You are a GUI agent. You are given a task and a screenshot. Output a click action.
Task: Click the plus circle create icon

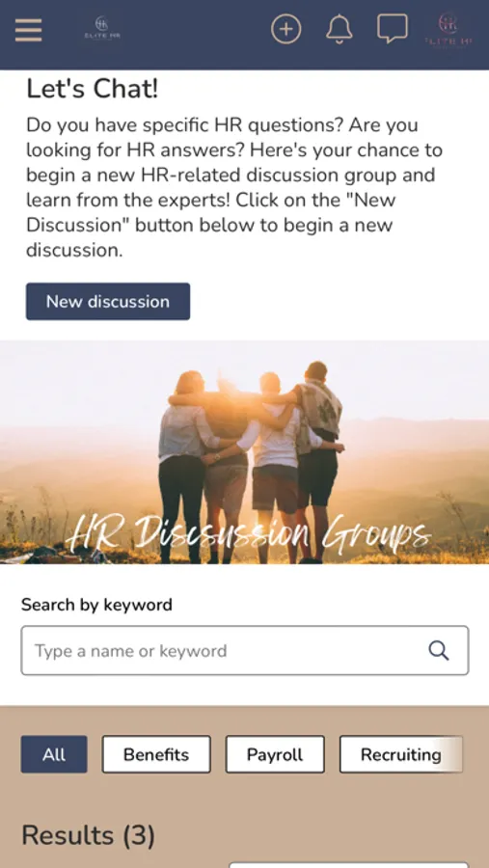(285, 29)
